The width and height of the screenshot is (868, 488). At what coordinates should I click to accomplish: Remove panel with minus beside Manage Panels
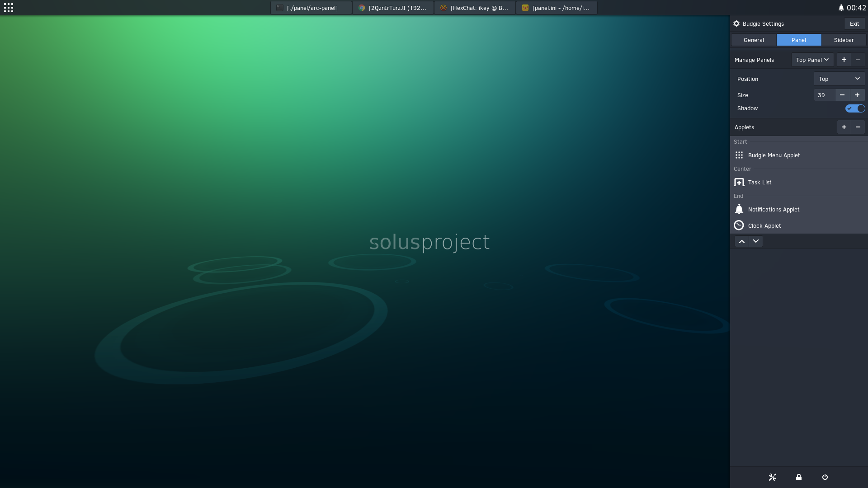point(858,60)
